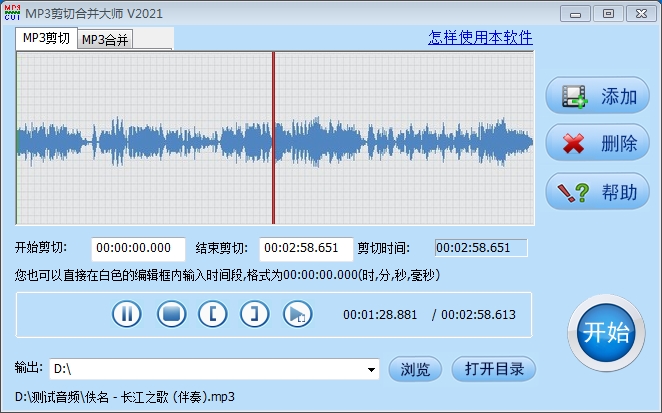Click the MP3 CUT app icon in title bar
This screenshot has height=413, width=662.
tap(12, 13)
